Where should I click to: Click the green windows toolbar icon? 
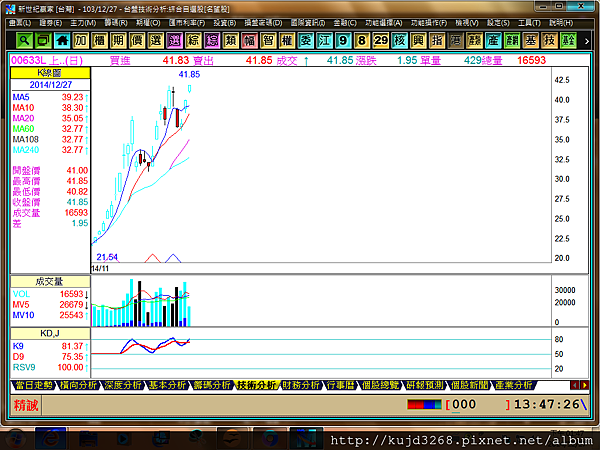(43, 40)
